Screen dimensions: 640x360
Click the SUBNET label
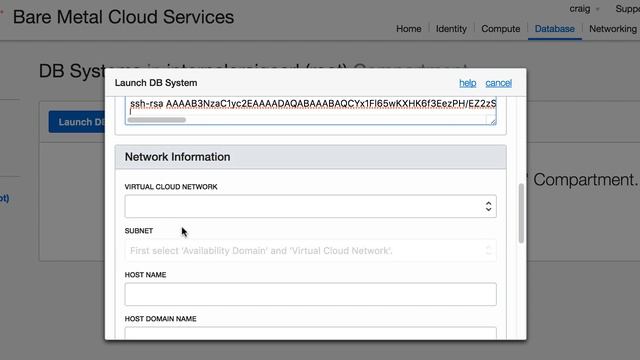click(139, 231)
